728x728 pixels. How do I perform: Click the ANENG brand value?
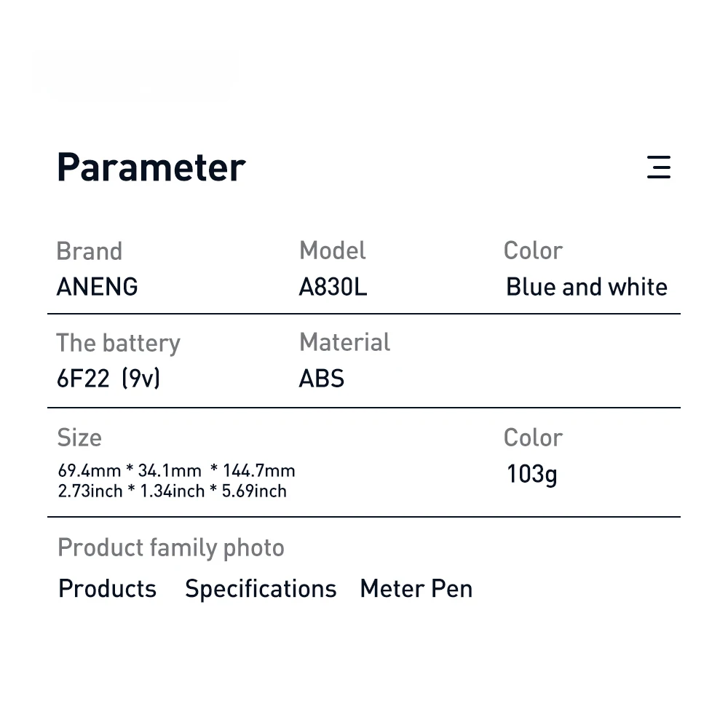pyautogui.click(x=97, y=287)
